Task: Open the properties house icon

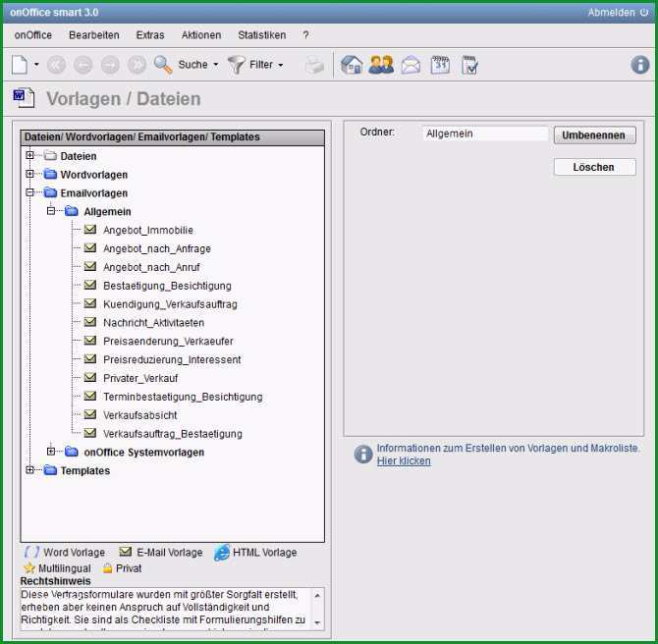Action: (352, 65)
